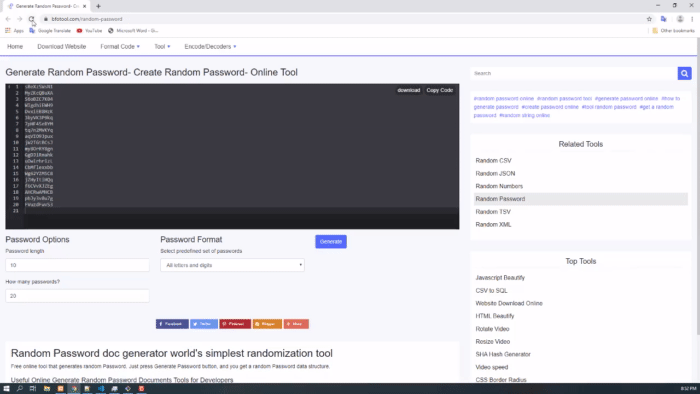Open the password format select box
Viewport: 700px width, 394px height.
232,265
